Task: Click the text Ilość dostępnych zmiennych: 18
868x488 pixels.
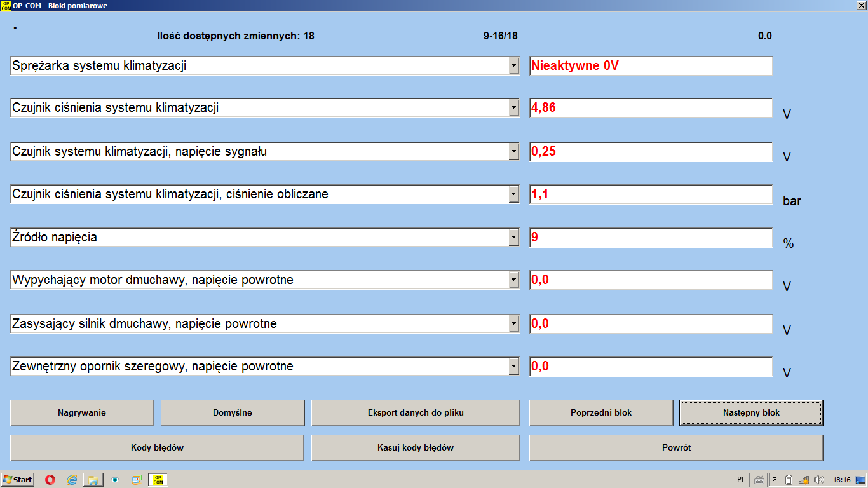Action: (236, 36)
